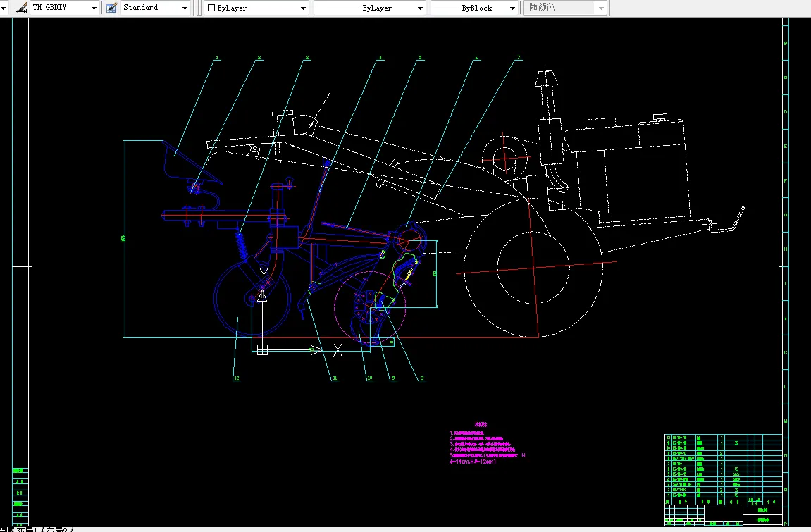Switch to the 布局1 layout tab
This screenshot has width=811, height=532.
point(27,529)
